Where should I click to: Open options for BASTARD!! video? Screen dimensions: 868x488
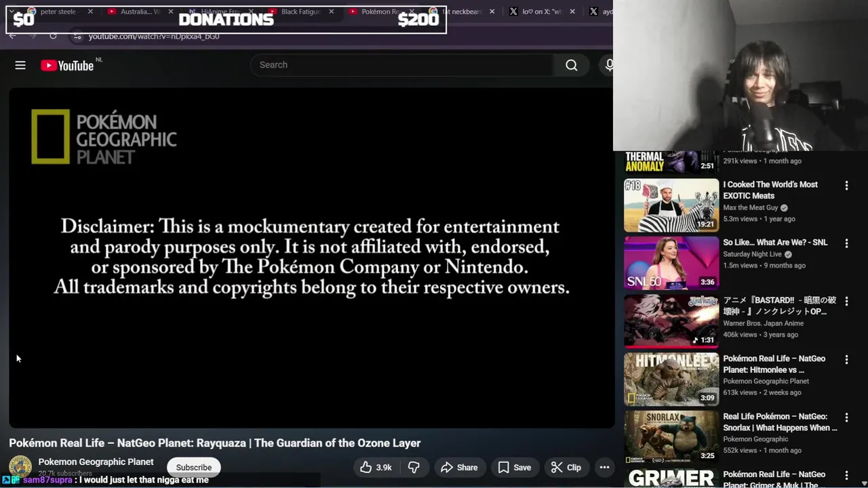point(846,301)
